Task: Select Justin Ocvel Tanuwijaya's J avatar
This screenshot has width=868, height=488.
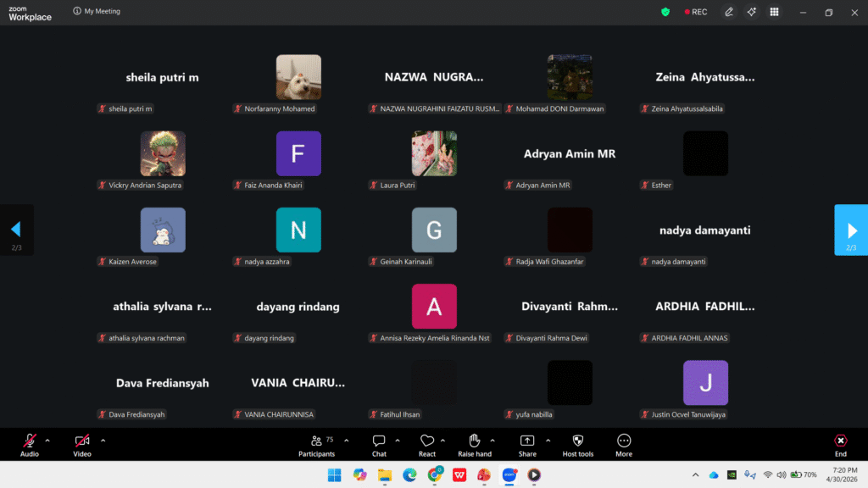Action: click(705, 382)
